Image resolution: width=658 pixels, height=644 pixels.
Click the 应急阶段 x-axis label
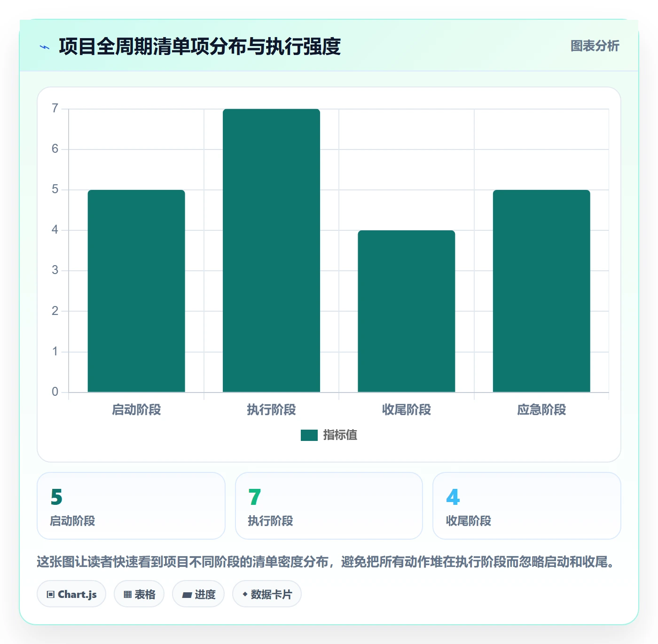(x=541, y=410)
